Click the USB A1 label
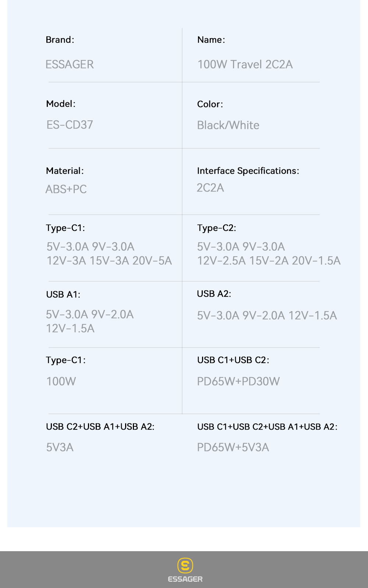The image size is (368, 588). click(63, 295)
